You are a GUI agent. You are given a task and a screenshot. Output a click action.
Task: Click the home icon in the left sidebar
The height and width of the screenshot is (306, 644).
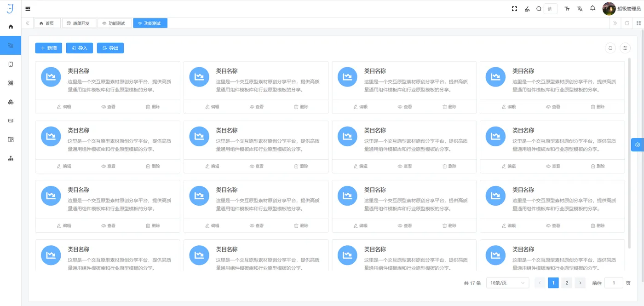point(10,26)
